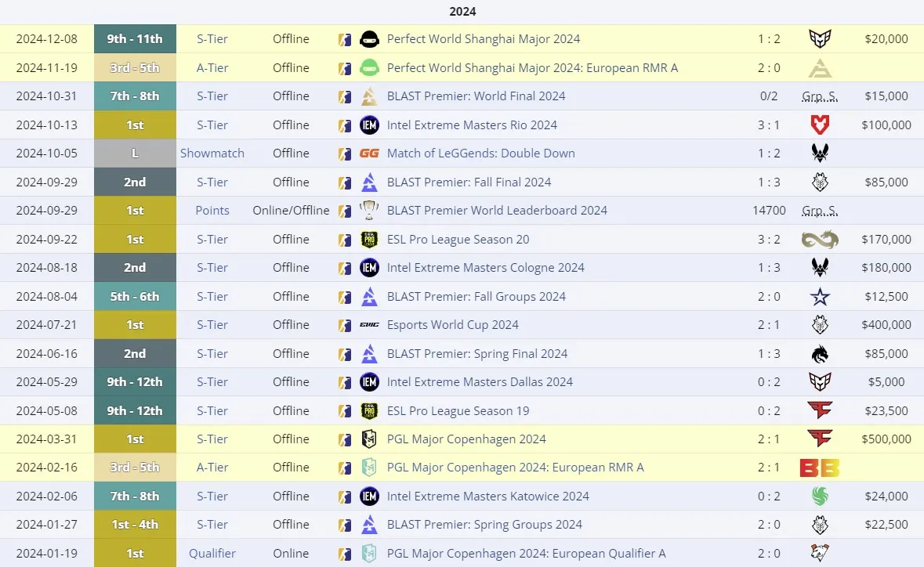The height and width of the screenshot is (567, 924).
Task: Click Complexity star logo in Fall Groups row
Action: (820, 297)
